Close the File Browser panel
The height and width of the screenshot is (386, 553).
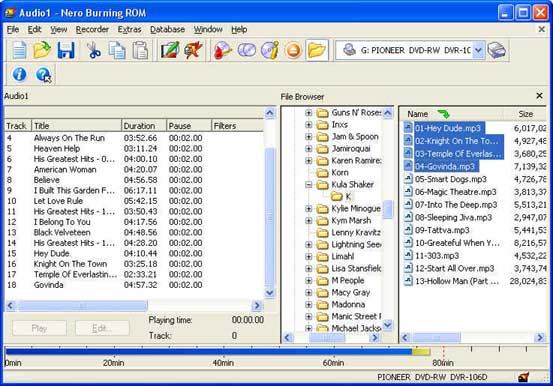539,96
